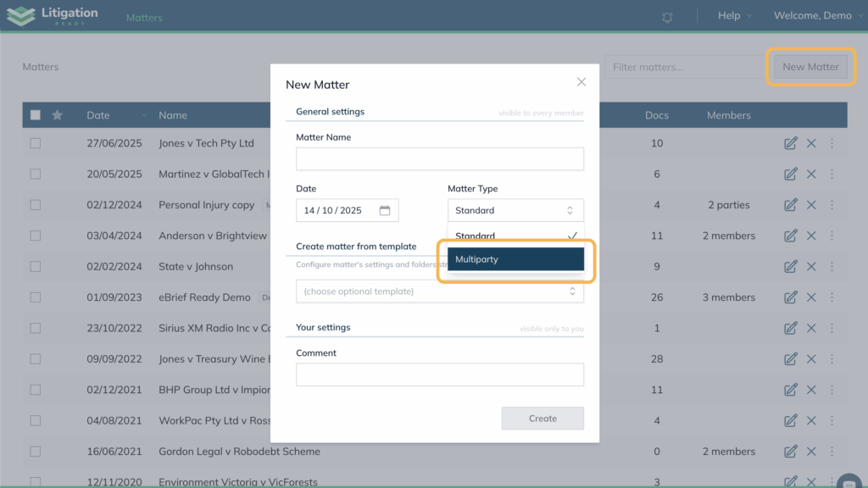
Task: Open the calendar picker in Date field
Action: pyautogui.click(x=384, y=211)
